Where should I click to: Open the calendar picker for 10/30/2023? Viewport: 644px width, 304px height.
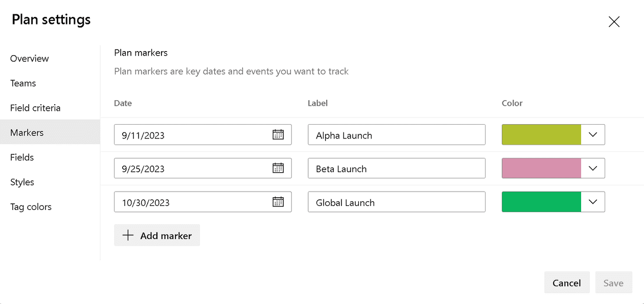pyautogui.click(x=278, y=202)
